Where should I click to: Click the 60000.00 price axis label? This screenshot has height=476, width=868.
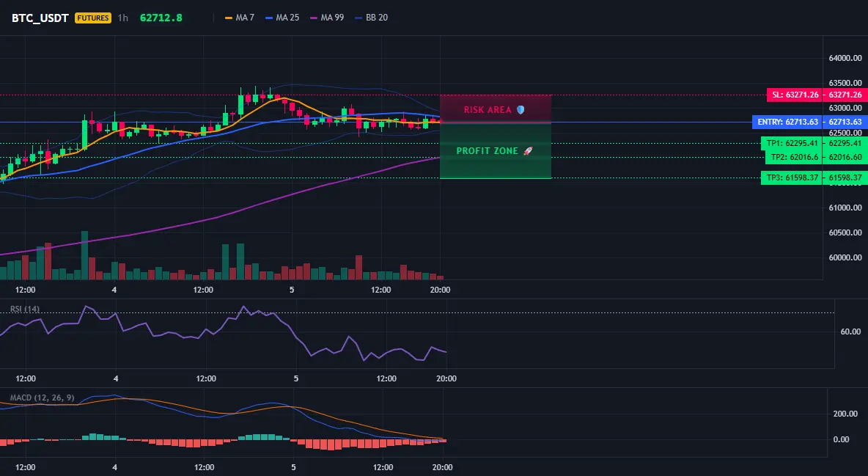click(845, 257)
